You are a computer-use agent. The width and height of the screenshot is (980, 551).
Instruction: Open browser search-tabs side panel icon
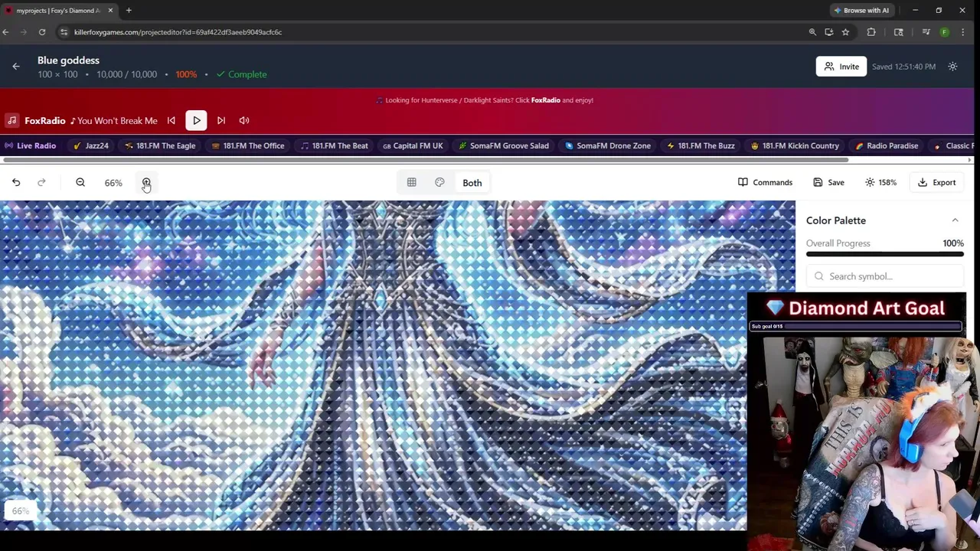point(899,32)
